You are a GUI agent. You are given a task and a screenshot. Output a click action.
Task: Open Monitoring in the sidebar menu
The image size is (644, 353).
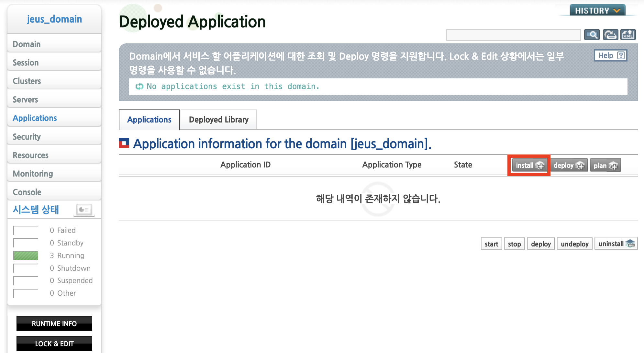click(33, 174)
